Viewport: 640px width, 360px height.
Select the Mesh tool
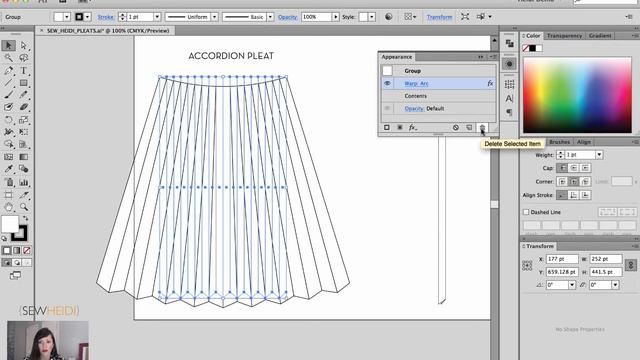pos(9,157)
